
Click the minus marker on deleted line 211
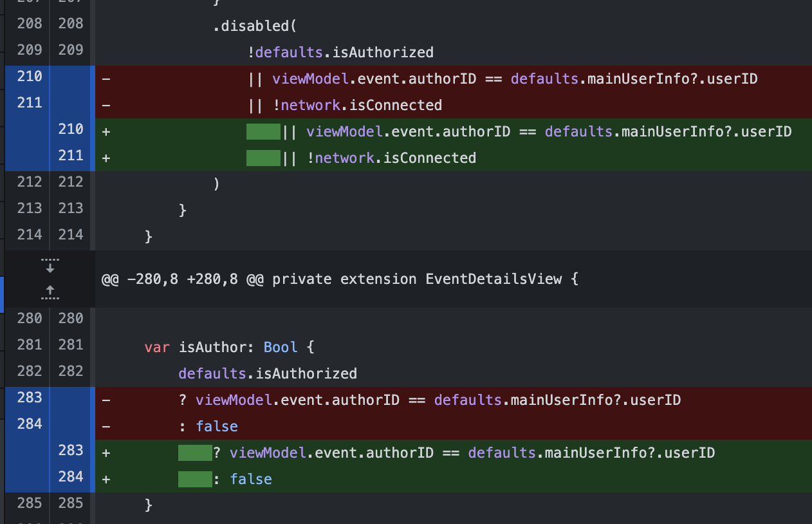click(106, 104)
